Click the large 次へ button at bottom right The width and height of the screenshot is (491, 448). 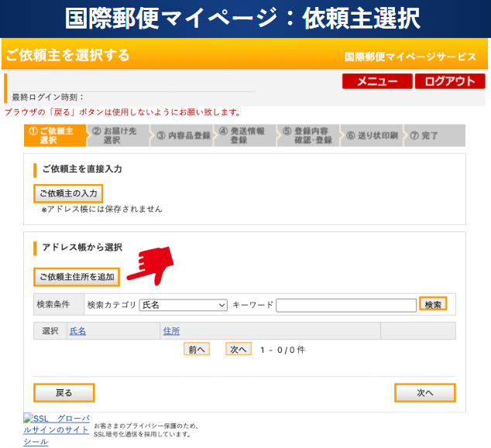click(x=424, y=393)
